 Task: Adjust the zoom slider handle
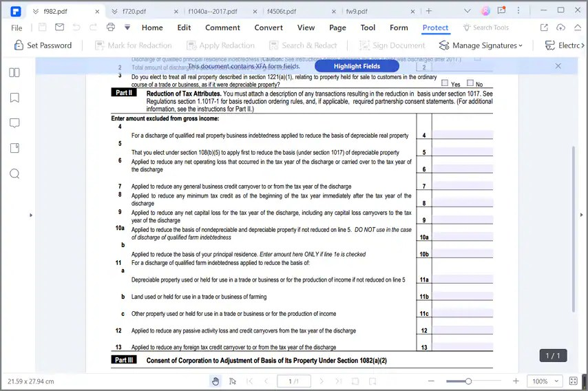pyautogui.click(x=468, y=381)
